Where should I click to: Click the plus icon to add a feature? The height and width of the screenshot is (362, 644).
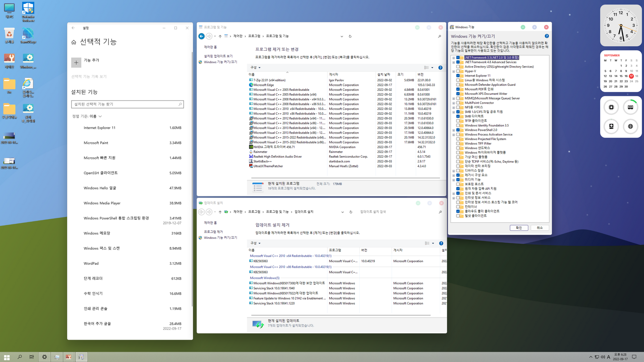(76, 62)
